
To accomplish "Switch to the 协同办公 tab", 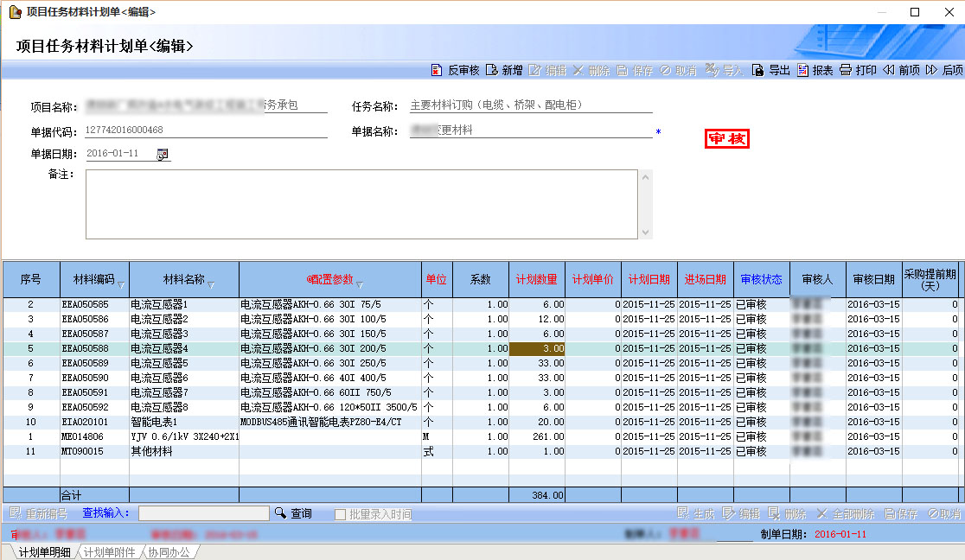I will [169, 552].
